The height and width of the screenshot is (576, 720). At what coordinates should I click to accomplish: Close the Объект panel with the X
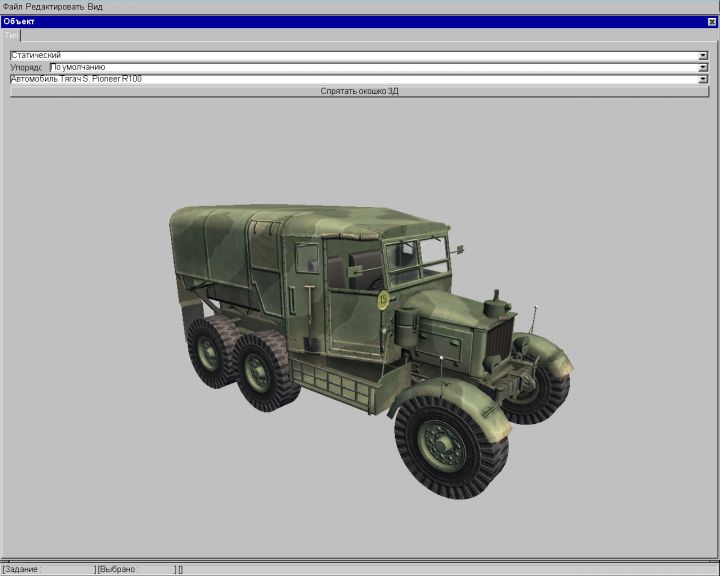(712, 21)
